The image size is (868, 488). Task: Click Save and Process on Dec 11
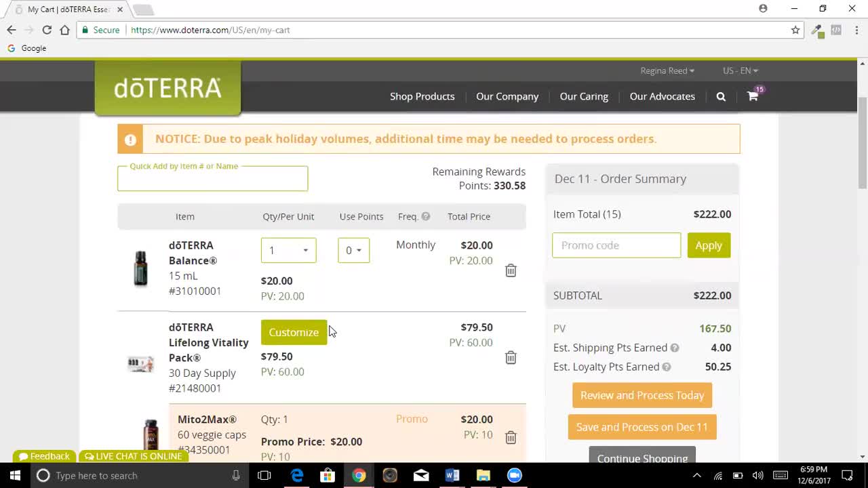pyautogui.click(x=642, y=427)
